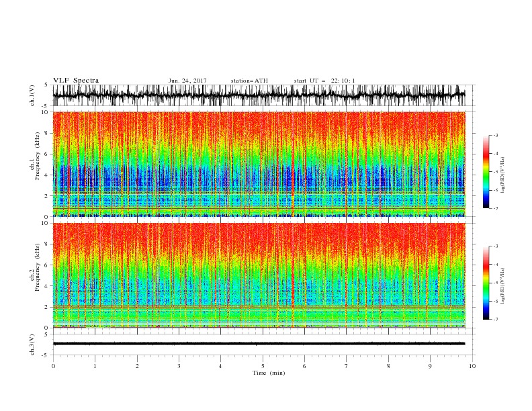This screenshot has height=411, width=532.
Task: Click the bright vertical spike near 5.7 min in ch.1
Action: [293, 164]
